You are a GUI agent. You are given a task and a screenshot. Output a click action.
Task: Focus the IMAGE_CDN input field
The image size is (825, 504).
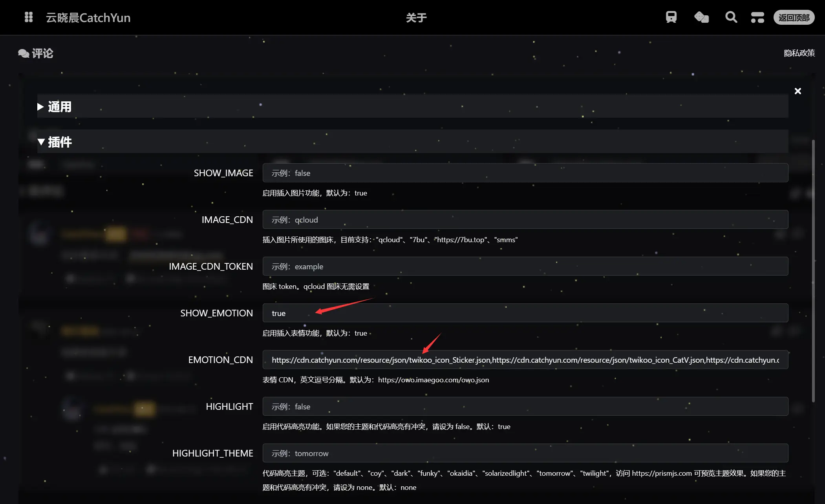(x=525, y=220)
